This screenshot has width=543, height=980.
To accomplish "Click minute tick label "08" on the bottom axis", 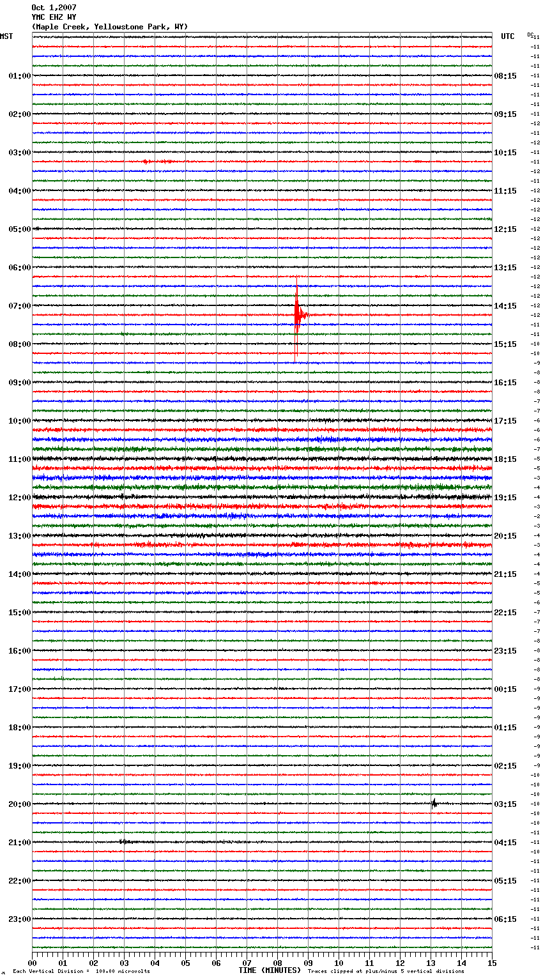I will point(277,963).
